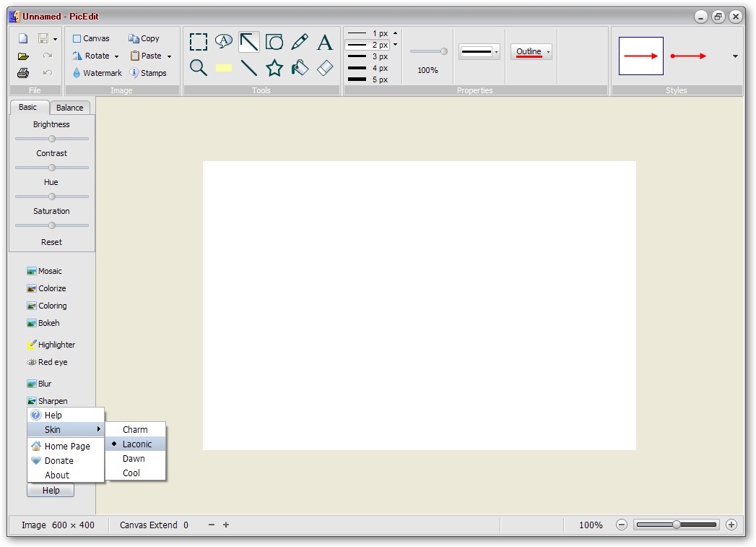This screenshot has width=756, height=547.
Task: Open the About menu entry
Action: tap(66, 475)
